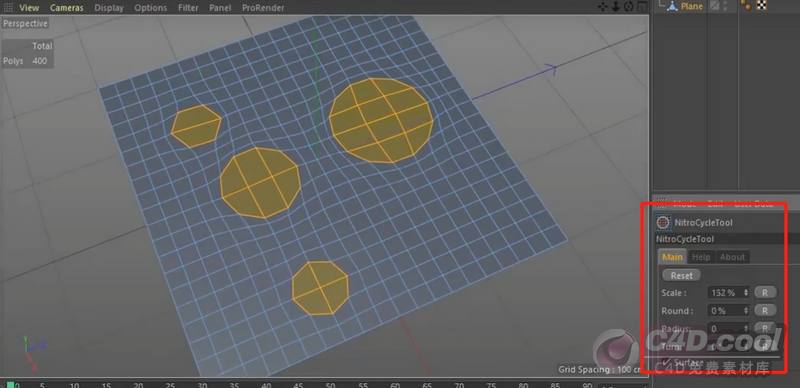The height and width of the screenshot is (388, 800).
Task: Click the Scale value stepper arrows
Action: tap(746, 293)
